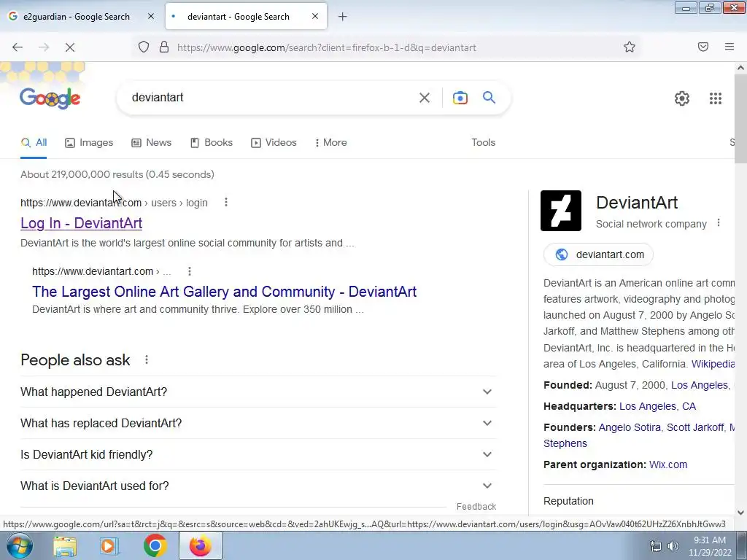Screen dimensions: 747x560
Task: Click the Stephens founder link
Action: point(565,443)
